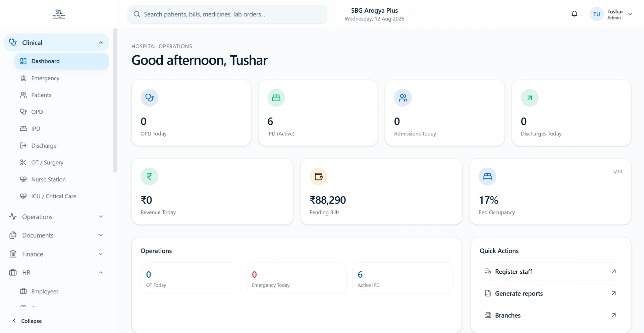This screenshot has width=644, height=333.
Task: Click the search patients input field
Action: [227, 14]
